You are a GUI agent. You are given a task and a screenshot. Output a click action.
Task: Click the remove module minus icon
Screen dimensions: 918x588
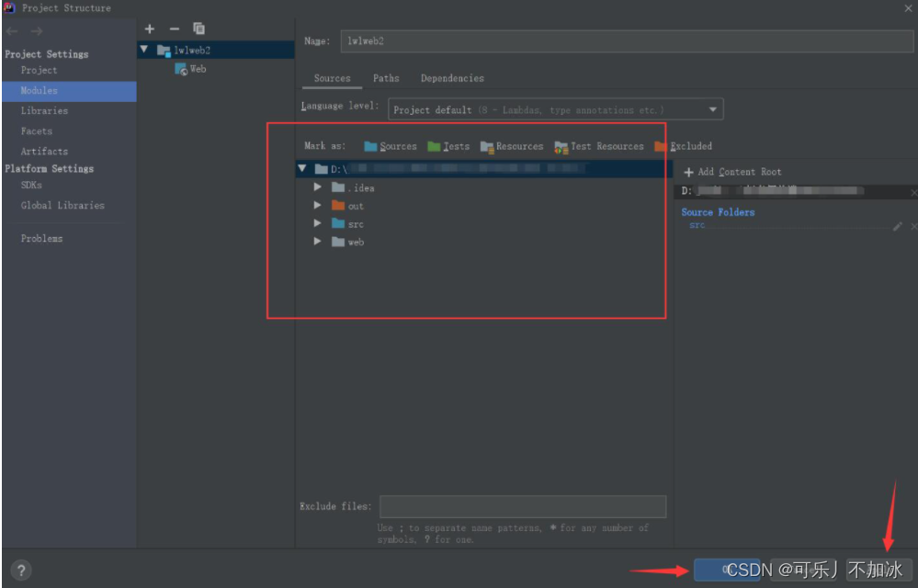175,28
